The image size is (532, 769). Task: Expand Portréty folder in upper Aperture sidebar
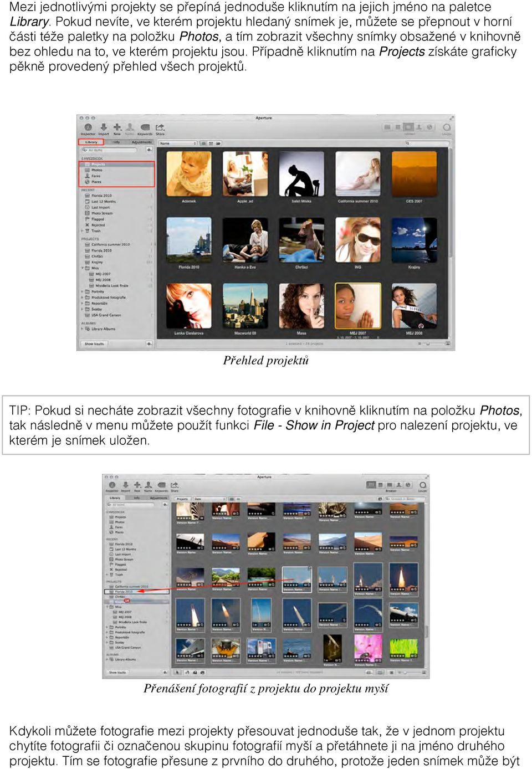click(83, 291)
